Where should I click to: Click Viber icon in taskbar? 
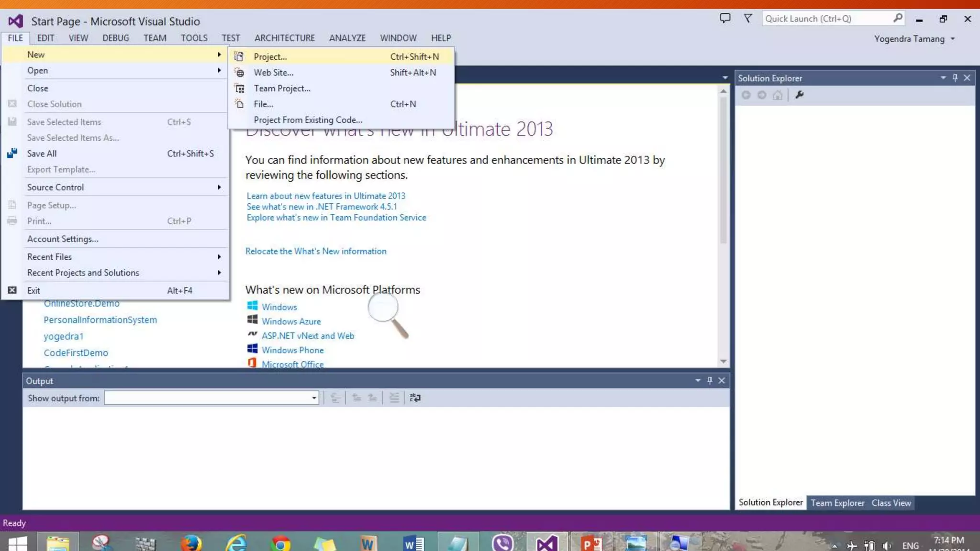502,543
